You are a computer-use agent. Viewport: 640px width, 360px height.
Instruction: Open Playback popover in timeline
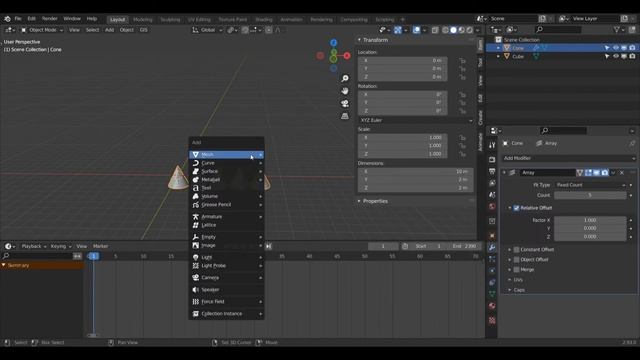coord(33,246)
